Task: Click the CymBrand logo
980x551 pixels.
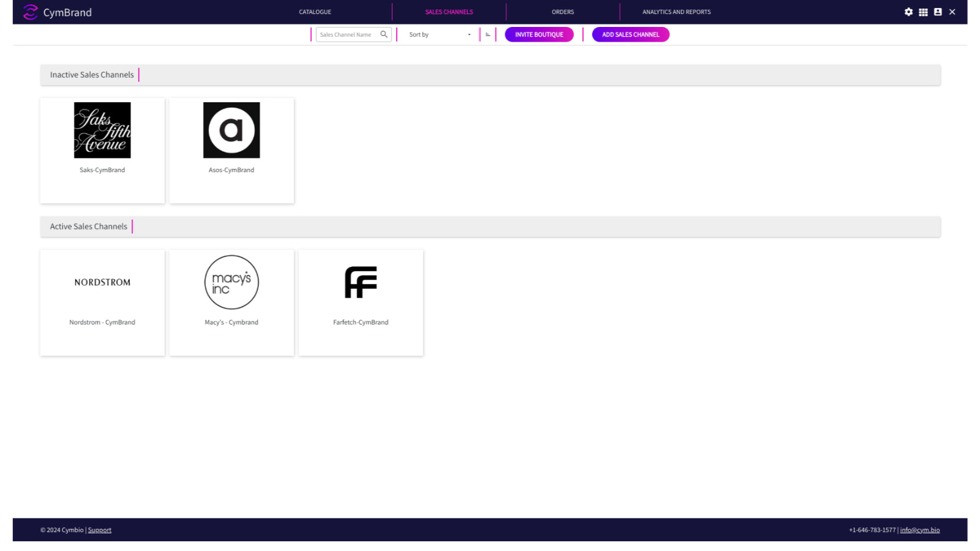Action: 57,12
